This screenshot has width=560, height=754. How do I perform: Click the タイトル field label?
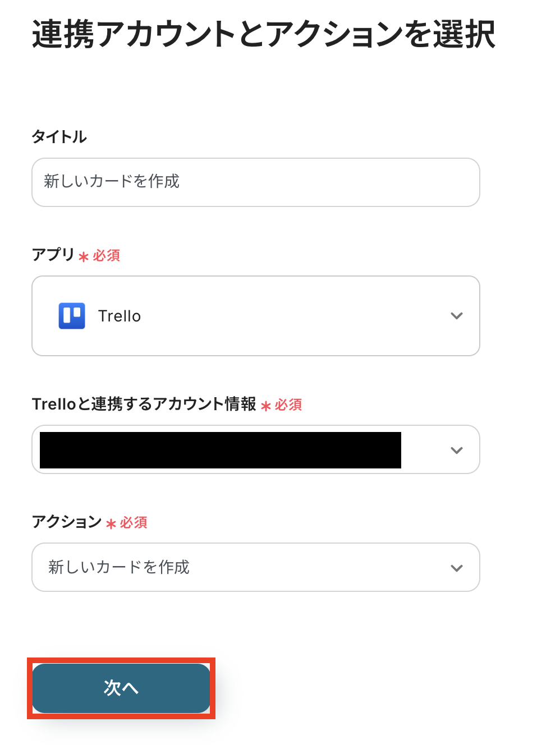[59, 136]
